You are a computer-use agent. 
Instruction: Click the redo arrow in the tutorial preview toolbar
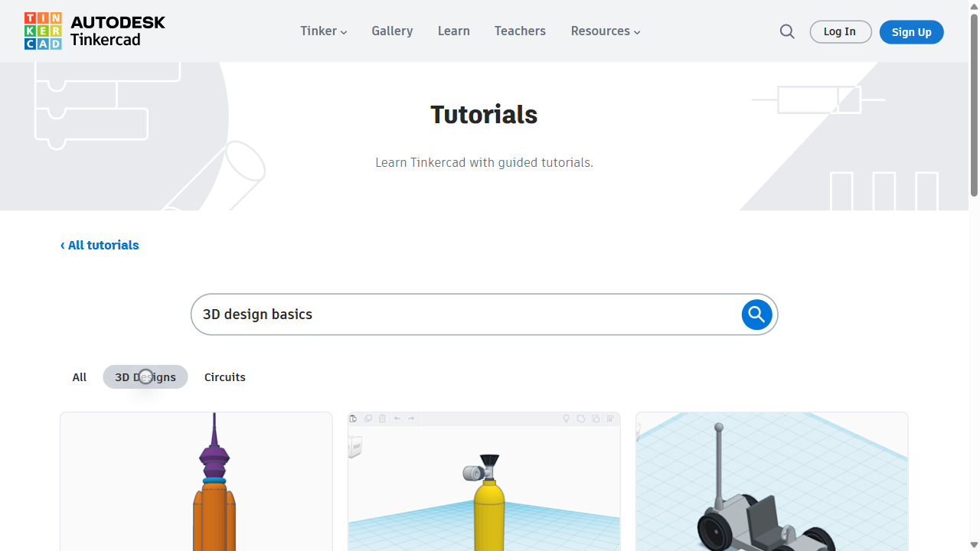(411, 419)
